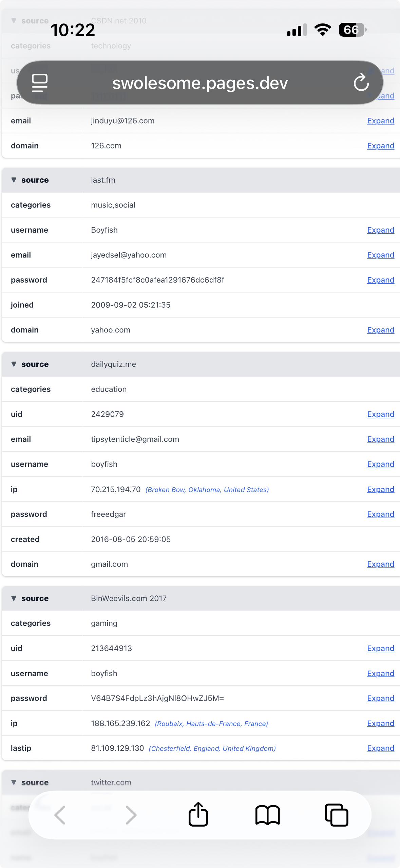Expand the jinduyu@126.com email row

tap(380, 121)
